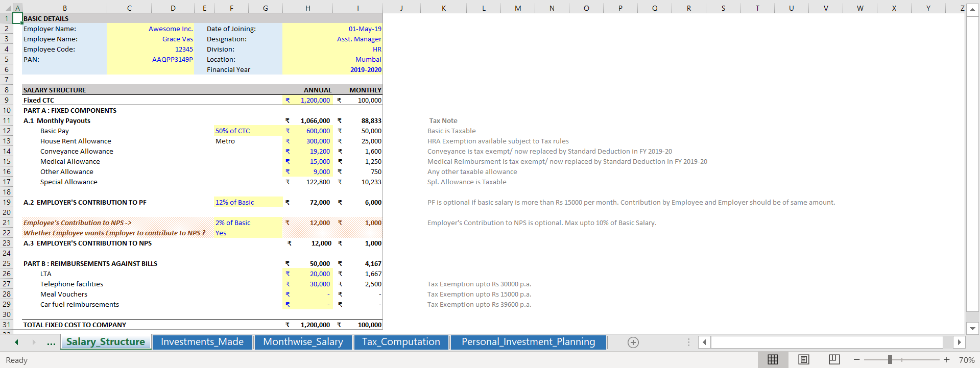Select the Metro cell for HRA
The image size is (980, 368).
click(x=225, y=141)
